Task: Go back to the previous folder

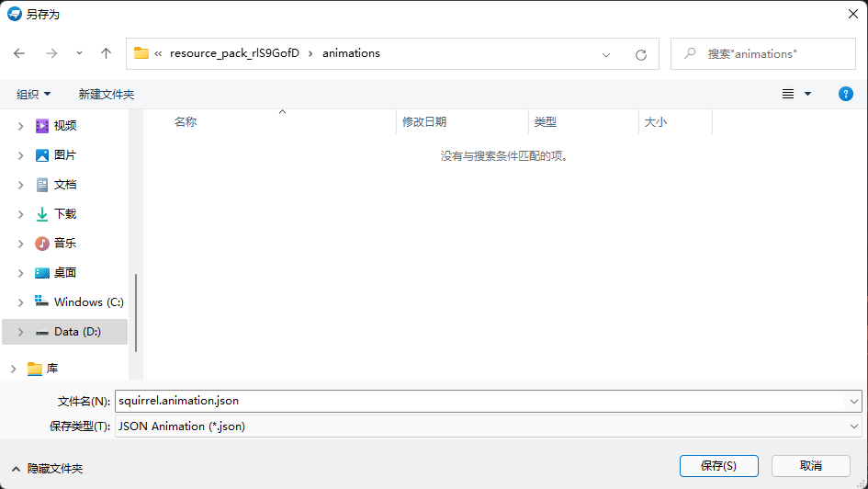Action: [x=19, y=53]
